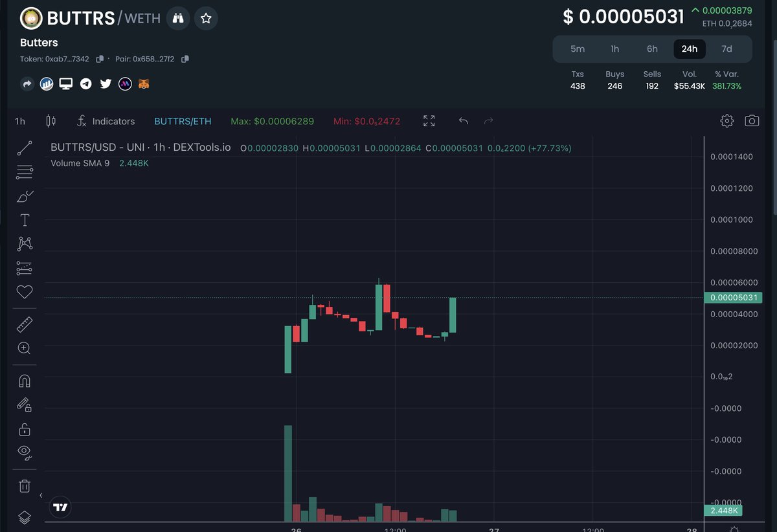
Task: Open the Twitter bird icon link
Action: (106, 83)
